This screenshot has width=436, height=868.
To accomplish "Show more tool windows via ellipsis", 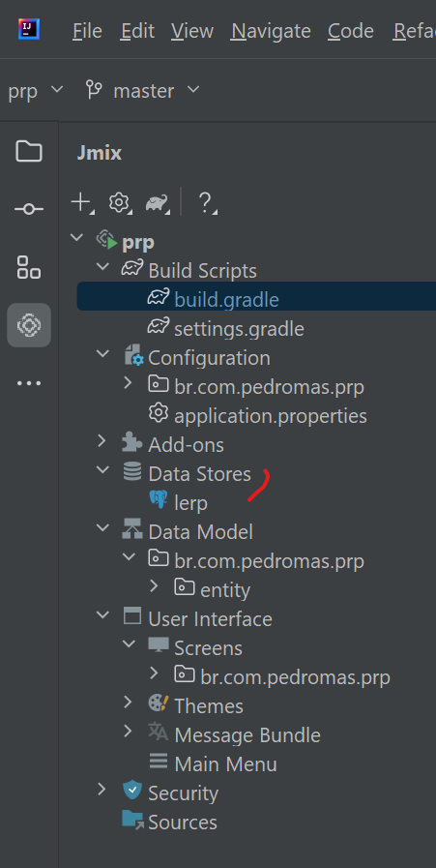I will click(29, 383).
